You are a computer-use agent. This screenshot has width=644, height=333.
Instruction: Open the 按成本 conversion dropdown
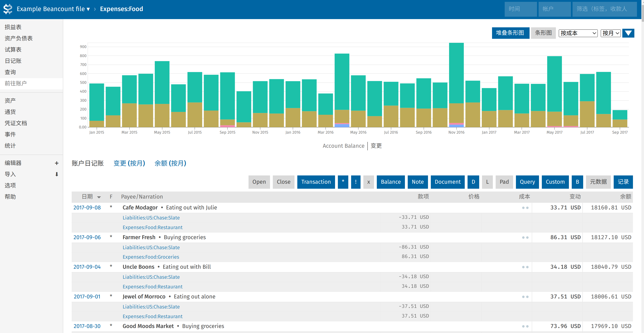click(578, 33)
